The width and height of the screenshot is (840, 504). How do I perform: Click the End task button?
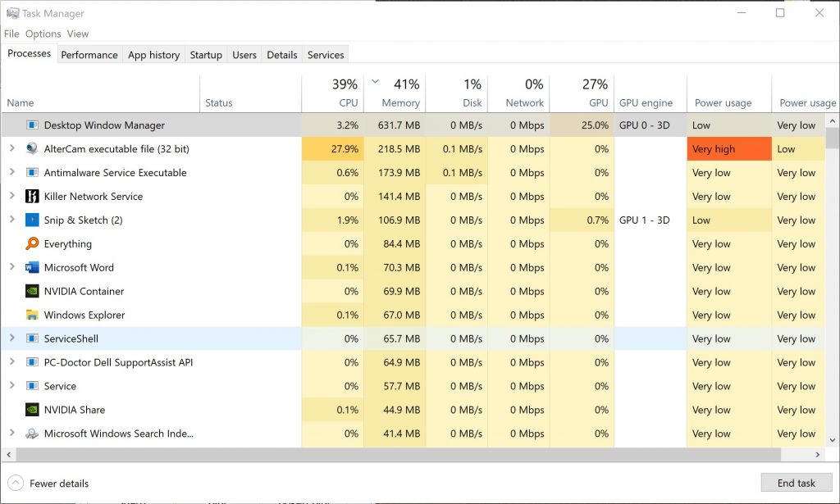point(796,484)
